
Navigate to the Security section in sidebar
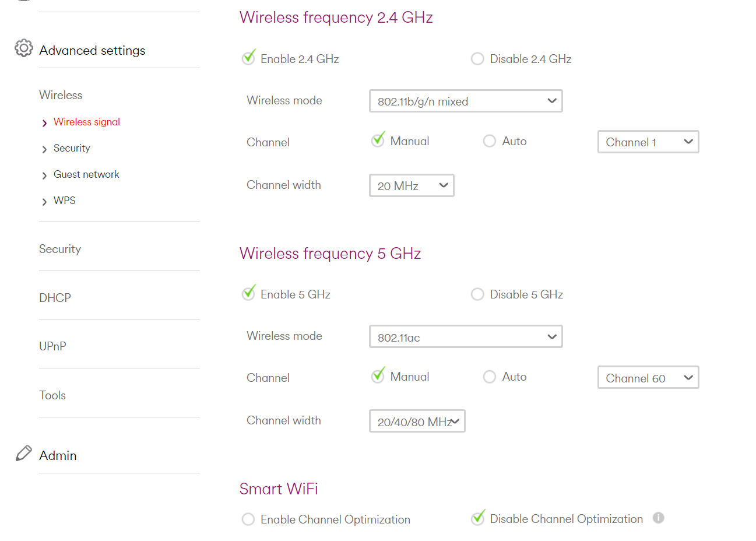point(60,249)
